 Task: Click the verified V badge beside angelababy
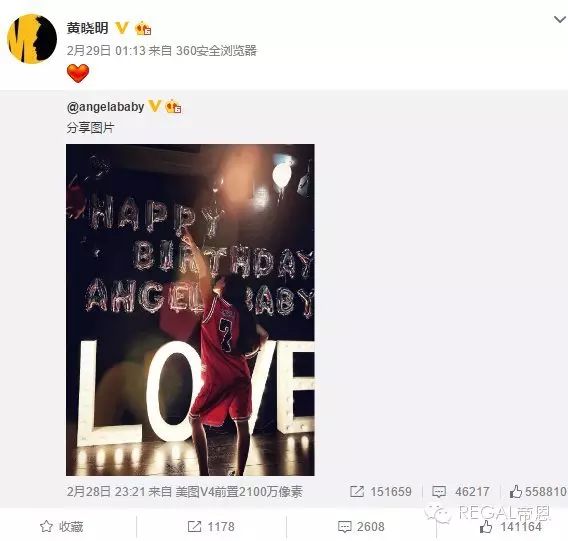[155, 106]
